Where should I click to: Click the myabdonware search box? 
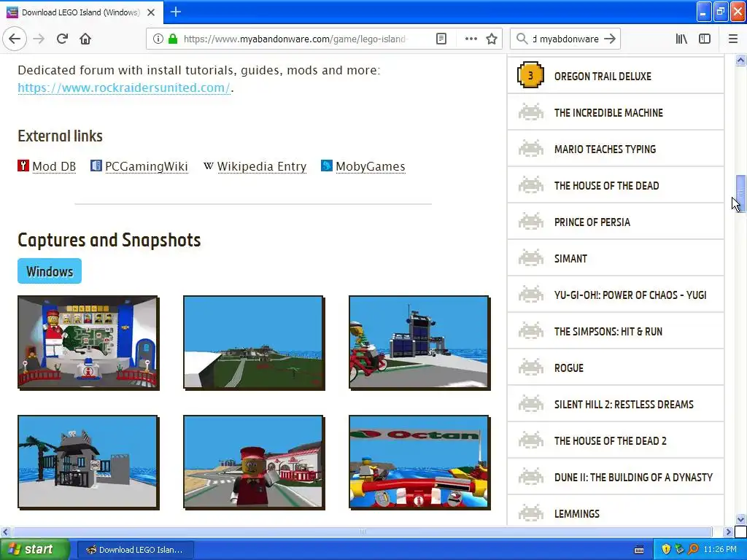(565, 39)
